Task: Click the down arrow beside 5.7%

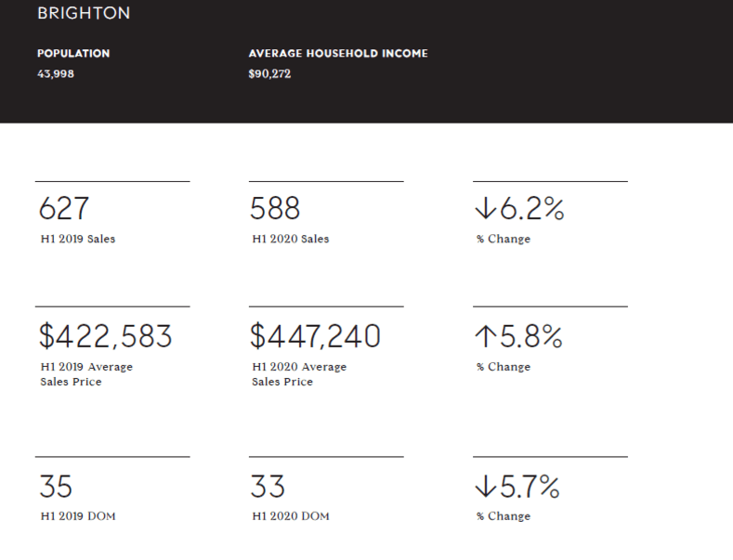Action: point(485,486)
